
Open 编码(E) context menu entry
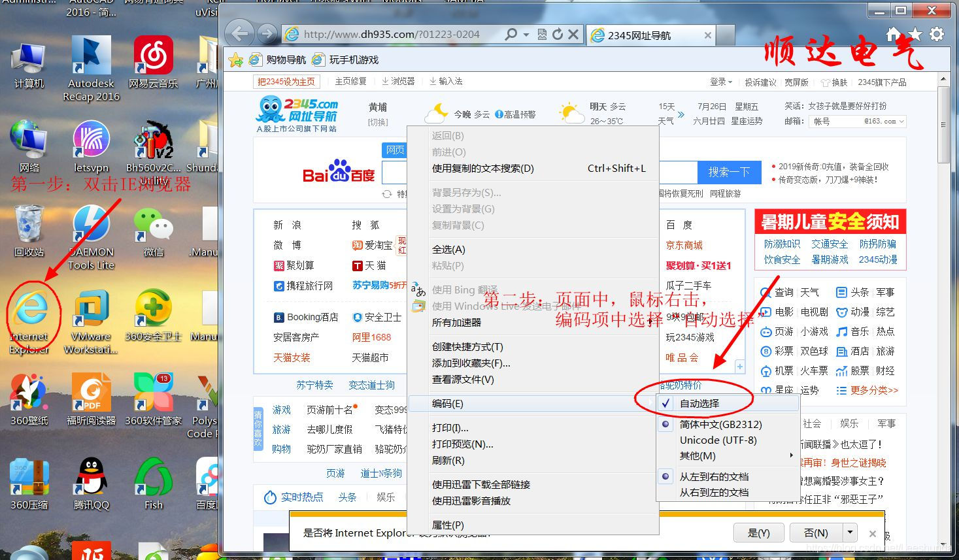tap(532, 403)
